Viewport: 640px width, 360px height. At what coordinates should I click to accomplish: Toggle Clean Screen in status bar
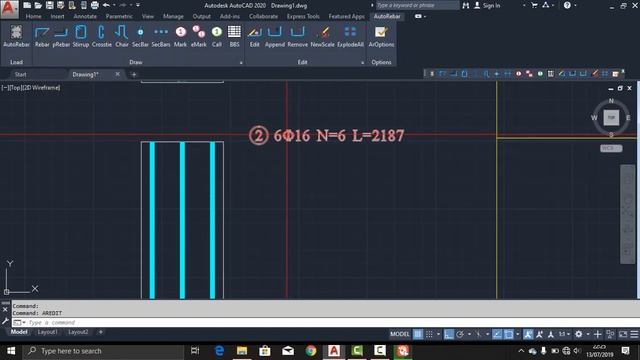click(x=623, y=334)
